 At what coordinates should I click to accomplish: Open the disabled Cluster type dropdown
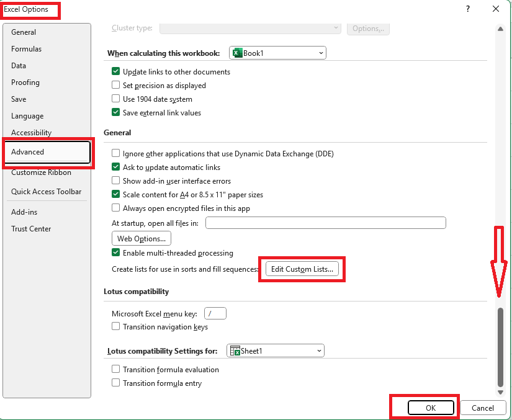coord(250,29)
